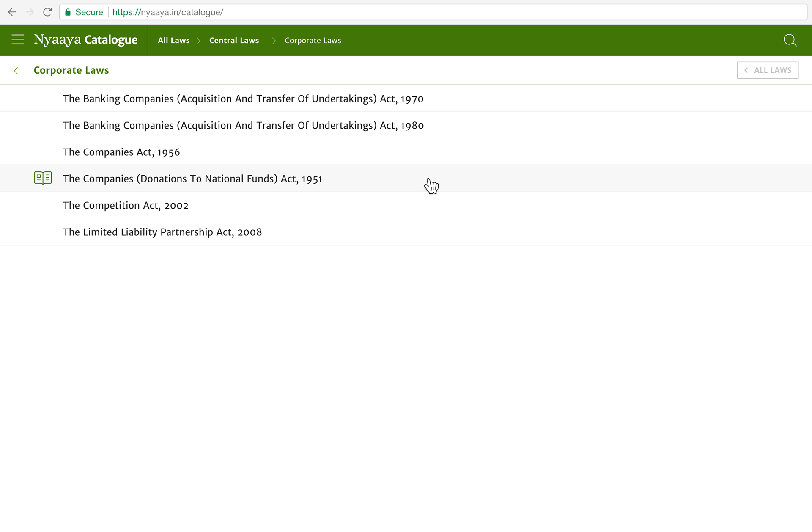Click chevron between Central Laws and Corporate Laws

pos(274,41)
